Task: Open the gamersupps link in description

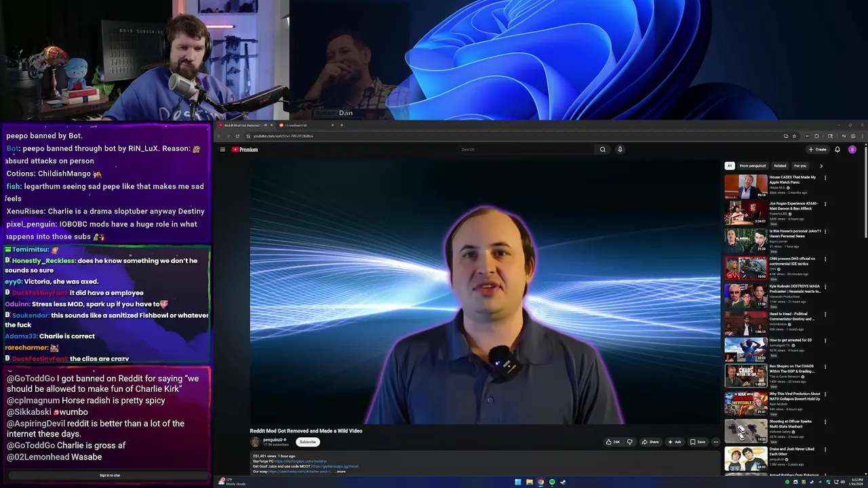Action: point(334,466)
